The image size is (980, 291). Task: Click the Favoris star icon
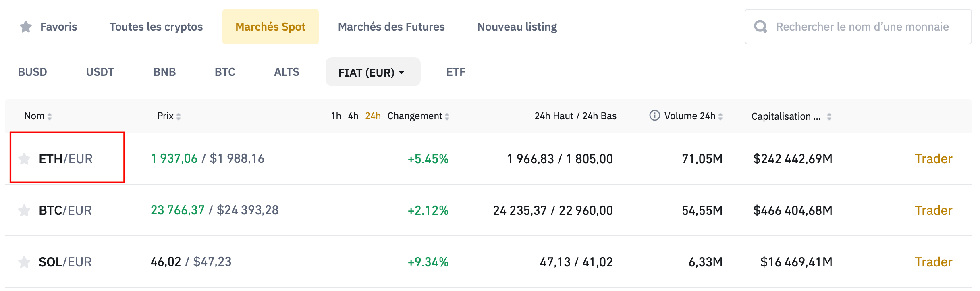point(26,26)
